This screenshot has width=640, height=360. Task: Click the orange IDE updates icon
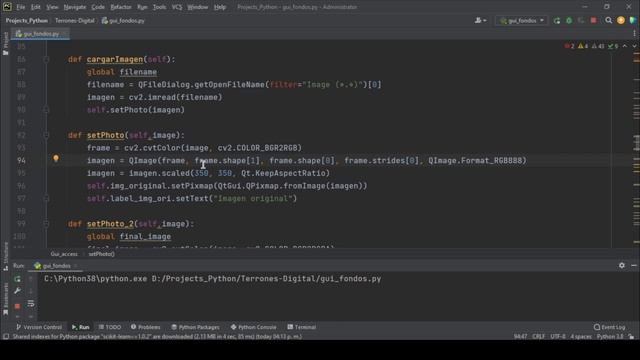(621, 20)
